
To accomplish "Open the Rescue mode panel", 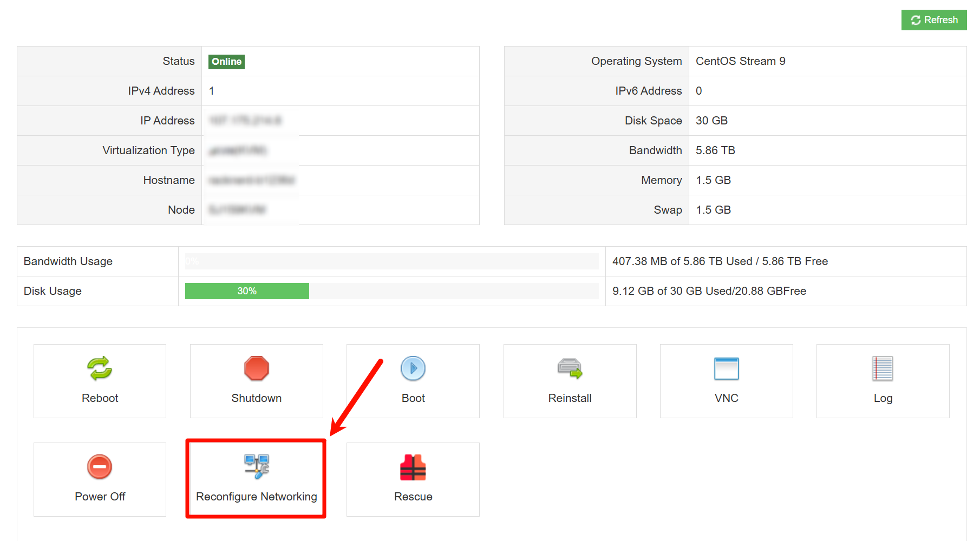I will pos(413,479).
